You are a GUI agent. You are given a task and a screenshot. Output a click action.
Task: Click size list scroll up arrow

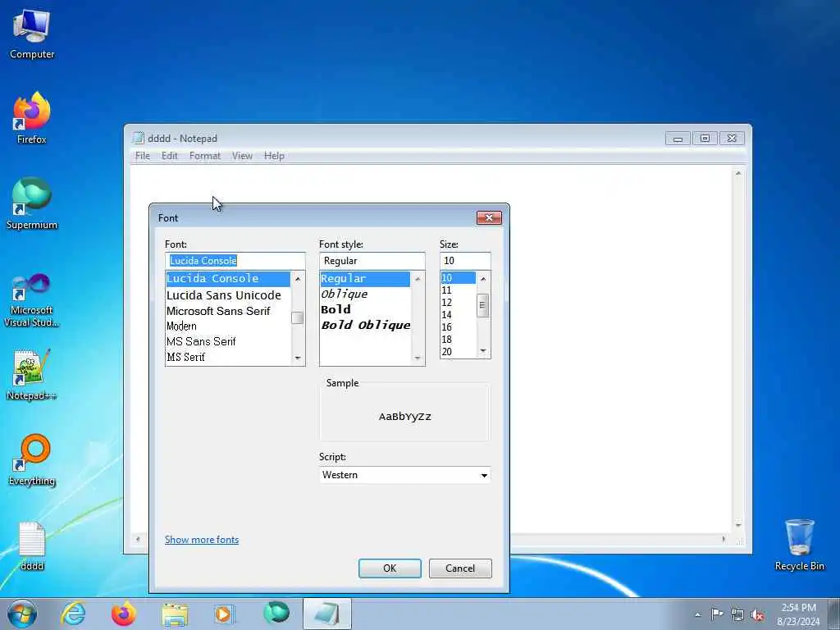pyautogui.click(x=482, y=279)
